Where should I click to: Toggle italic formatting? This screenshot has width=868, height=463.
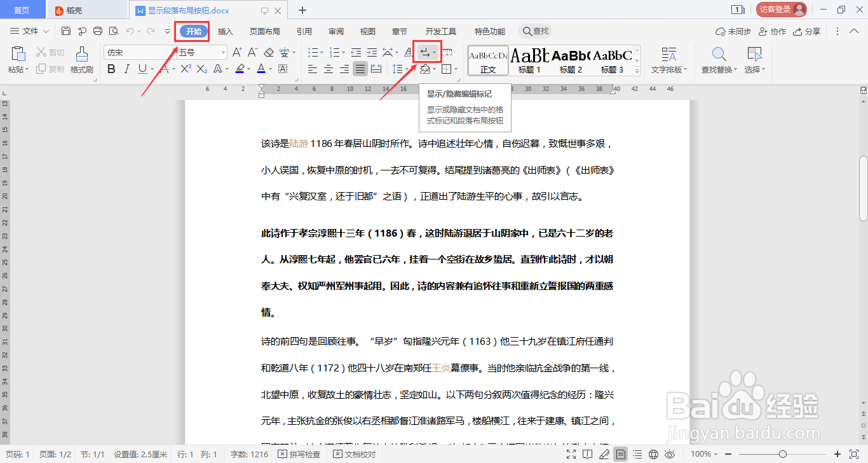pyautogui.click(x=127, y=68)
